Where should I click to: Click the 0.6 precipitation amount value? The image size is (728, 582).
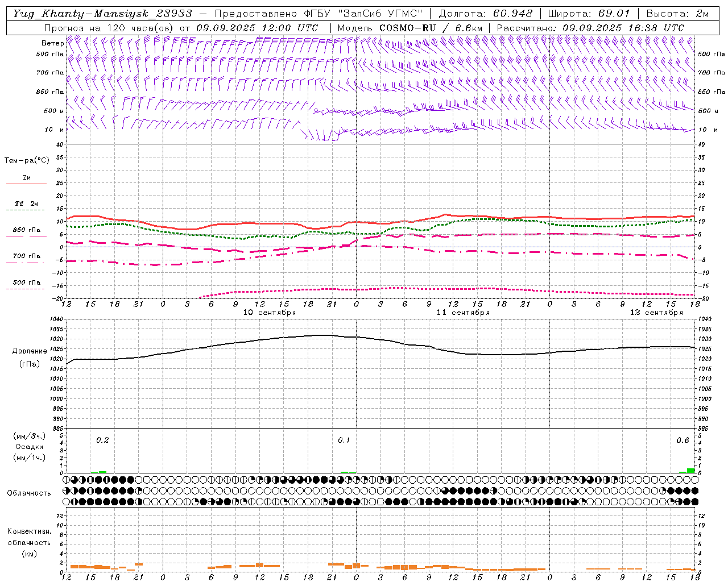[682, 440]
